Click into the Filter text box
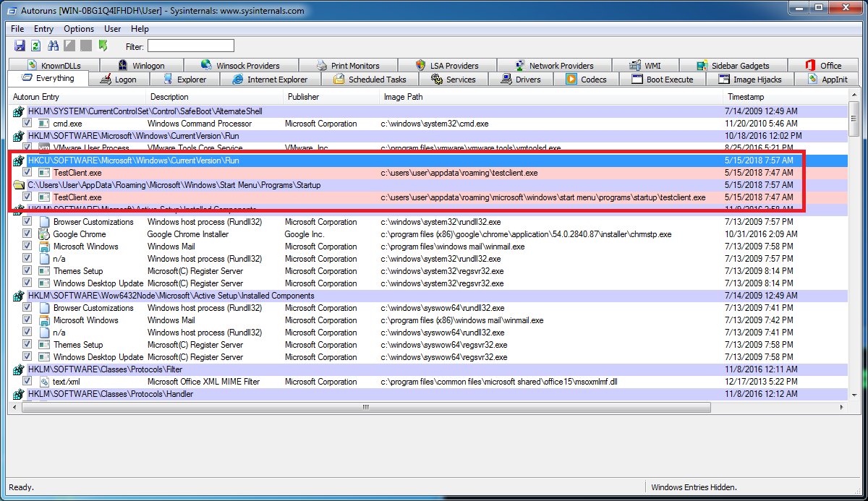 click(191, 46)
